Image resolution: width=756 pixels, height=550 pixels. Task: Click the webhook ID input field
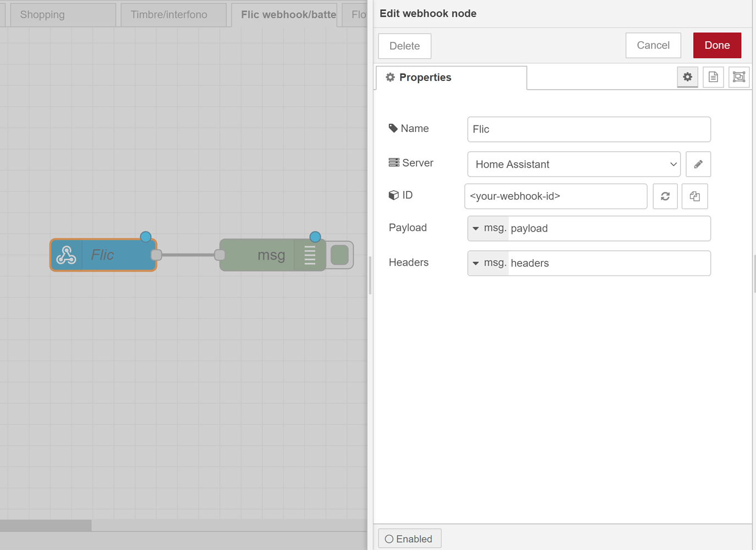point(556,196)
